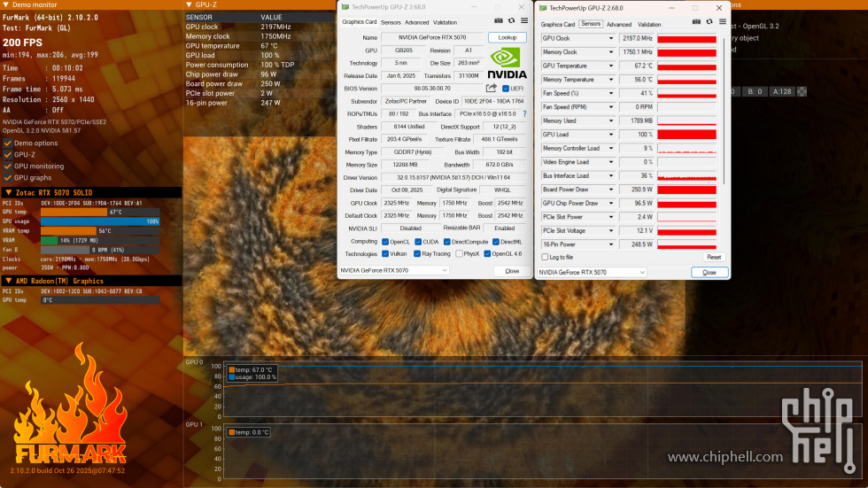868x488 pixels.
Task: Click the BIOS export share icon
Action: pyautogui.click(x=491, y=89)
